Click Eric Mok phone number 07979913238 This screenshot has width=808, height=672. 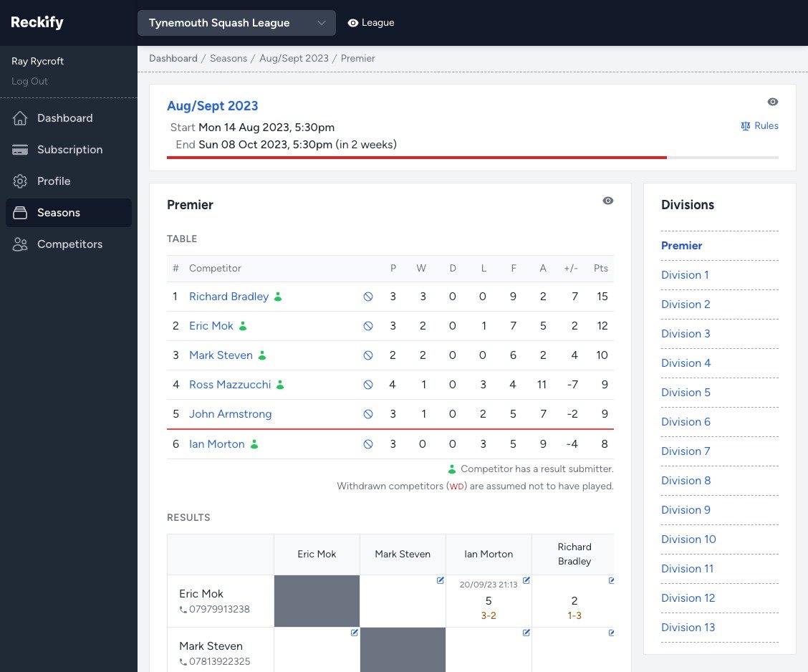tap(219, 609)
